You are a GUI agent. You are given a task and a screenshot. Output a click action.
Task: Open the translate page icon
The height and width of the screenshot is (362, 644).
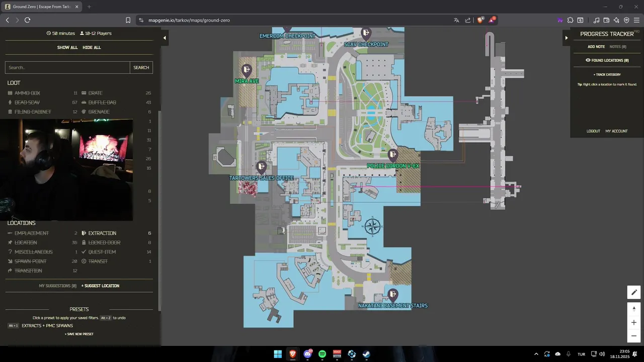coord(456,20)
